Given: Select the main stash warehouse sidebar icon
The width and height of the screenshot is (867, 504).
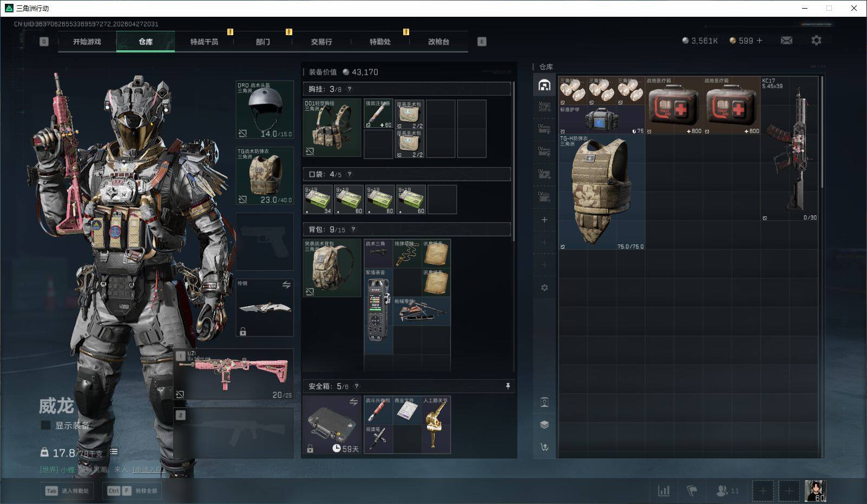Looking at the screenshot, I should pyautogui.click(x=544, y=85).
